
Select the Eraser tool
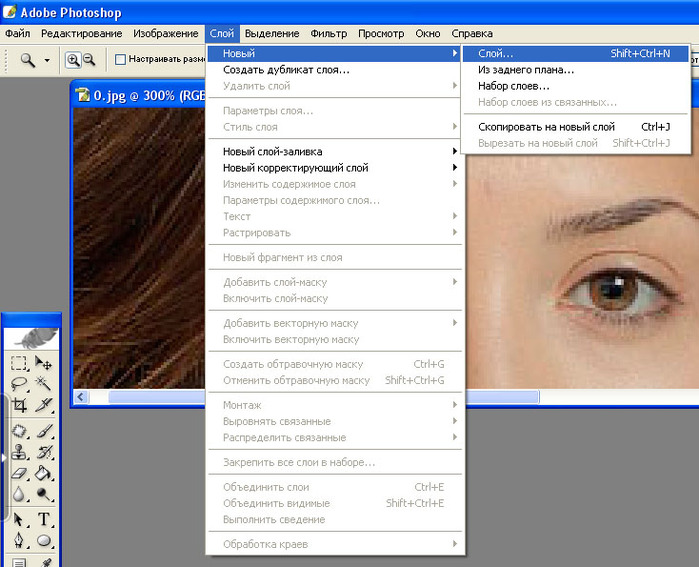[x=19, y=473]
